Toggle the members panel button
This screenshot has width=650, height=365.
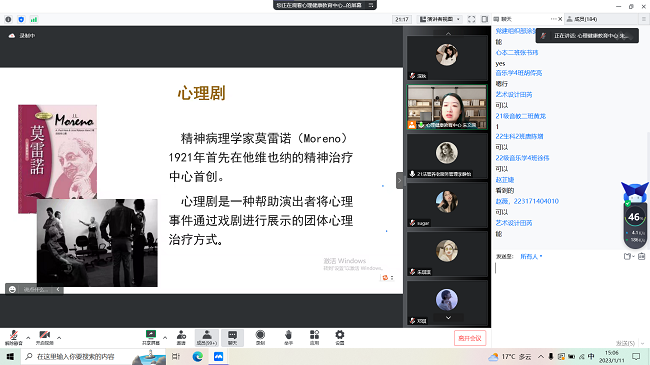pos(206,337)
